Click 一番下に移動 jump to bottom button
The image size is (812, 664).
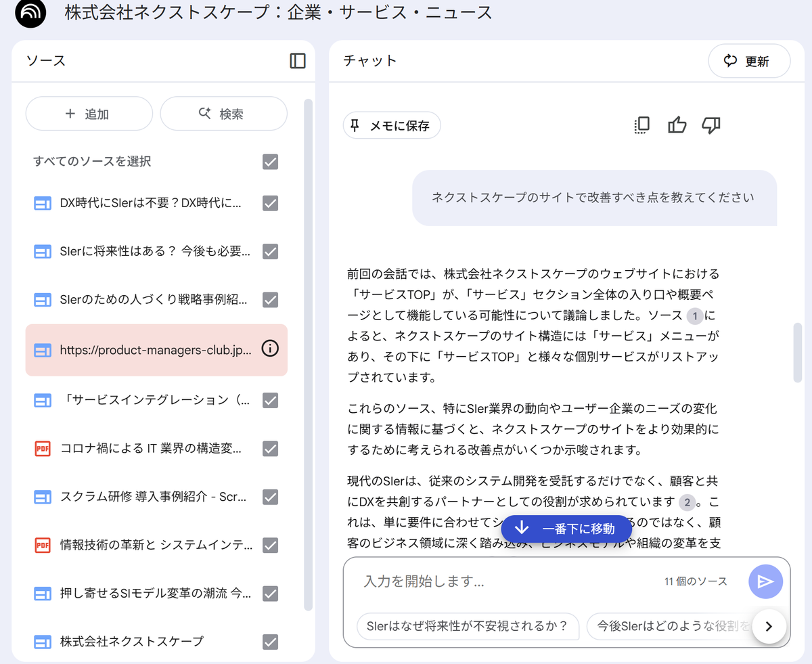[x=566, y=529]
